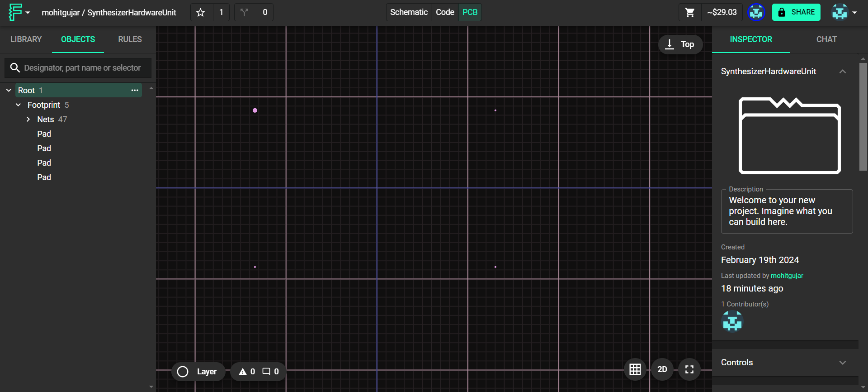Collapse the Root tree node
Image resolution: width=868 pixels, height=392 pixels.
coord(9,91)
